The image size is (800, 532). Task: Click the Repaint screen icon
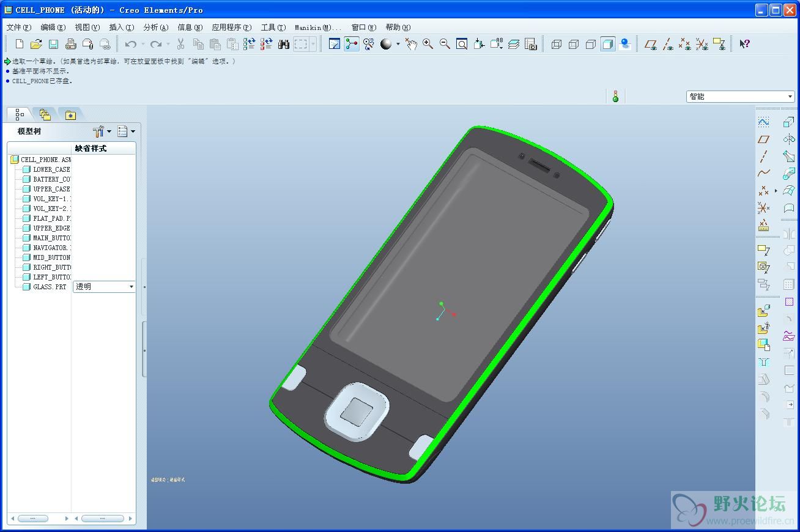[335, 44]
